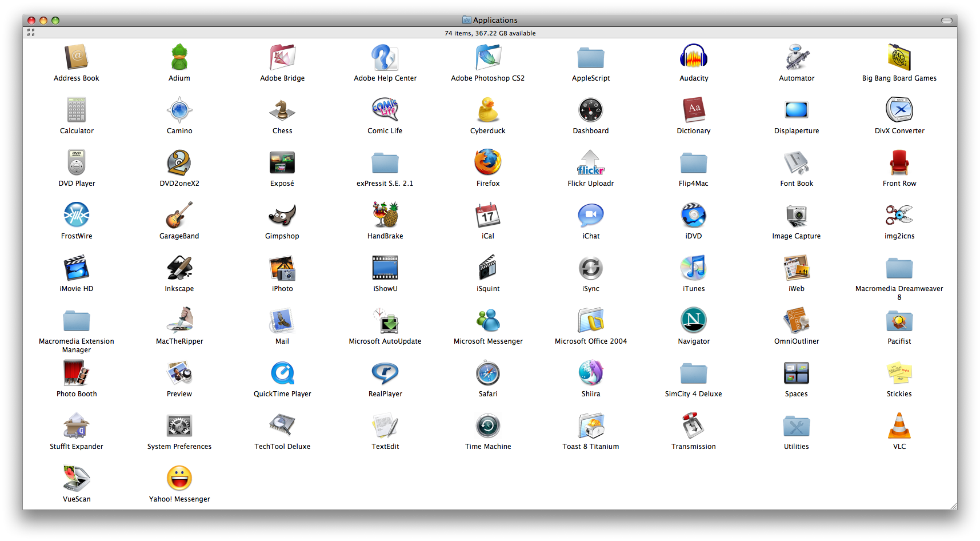Screen dimensions: 980x541
Task: Select the Gimpshop icon
Action: (x=282, y=215)
